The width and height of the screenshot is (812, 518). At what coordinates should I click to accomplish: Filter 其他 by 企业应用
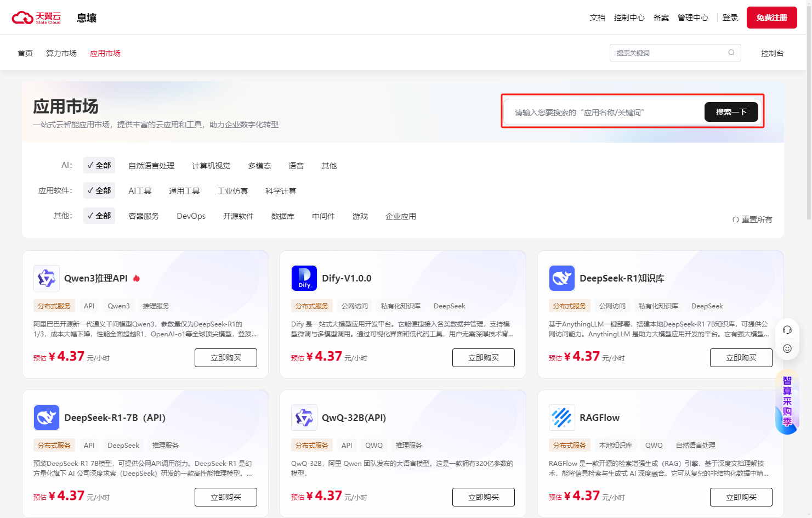click(401, 216)
